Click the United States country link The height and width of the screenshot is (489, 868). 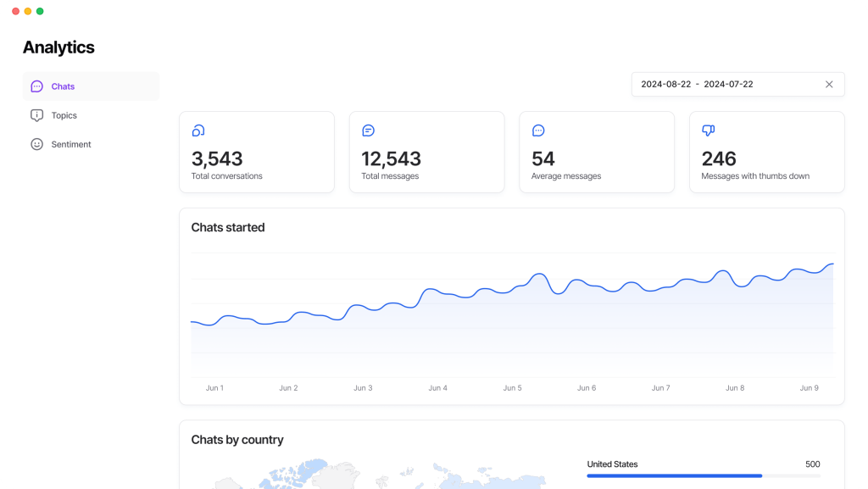pos(613,464)
